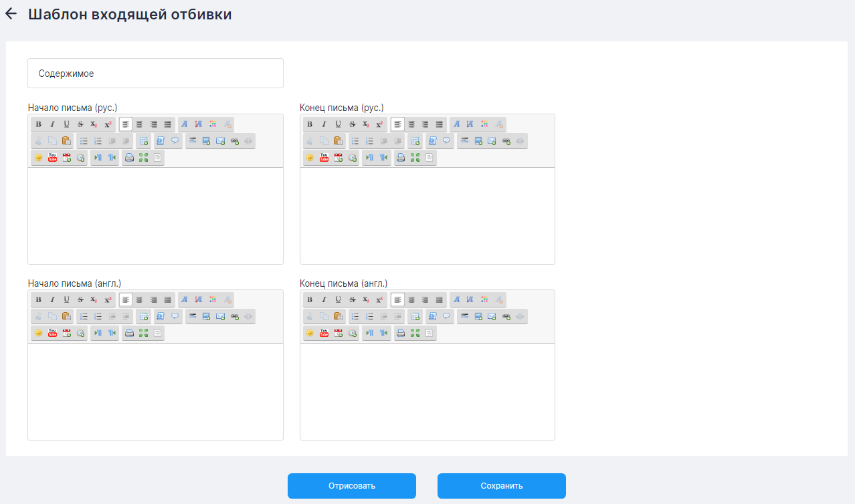Toggle underline in Начало письма (англ.) editor

click(x=66, y=299)
